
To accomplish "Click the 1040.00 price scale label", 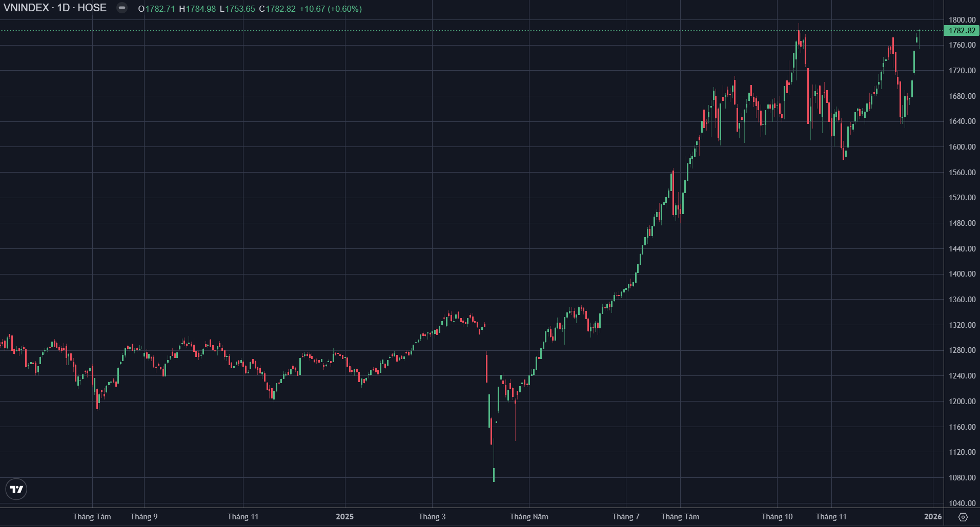I will pos(962,503).
